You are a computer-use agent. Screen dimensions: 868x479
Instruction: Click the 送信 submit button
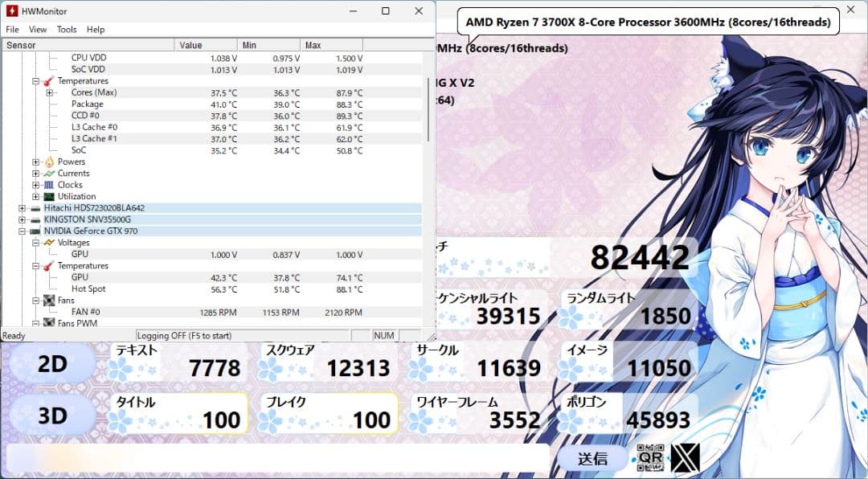[592, 459]
